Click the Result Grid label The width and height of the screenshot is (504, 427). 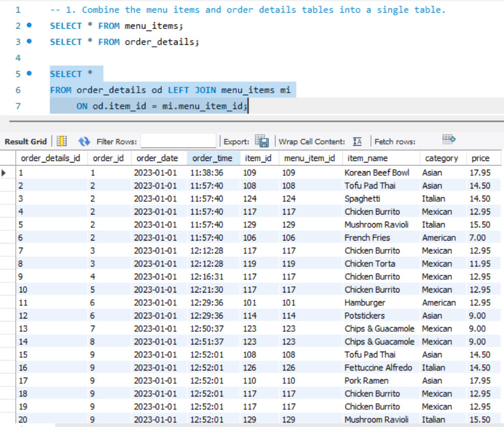26,142
